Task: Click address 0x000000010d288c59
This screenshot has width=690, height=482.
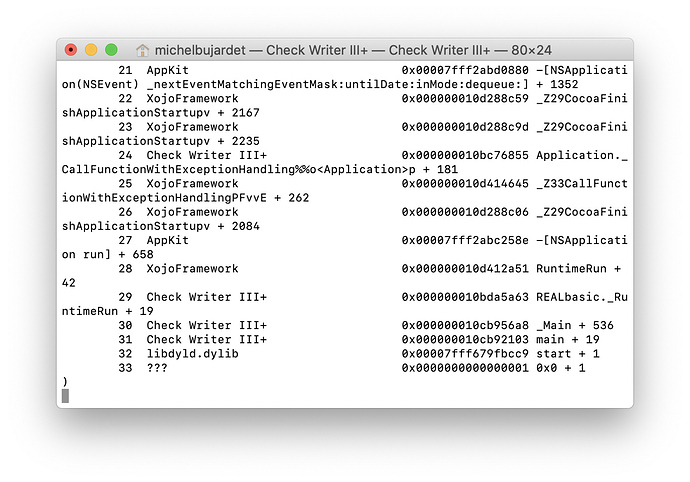Action: pyautogui.click(x=465, y=98)
